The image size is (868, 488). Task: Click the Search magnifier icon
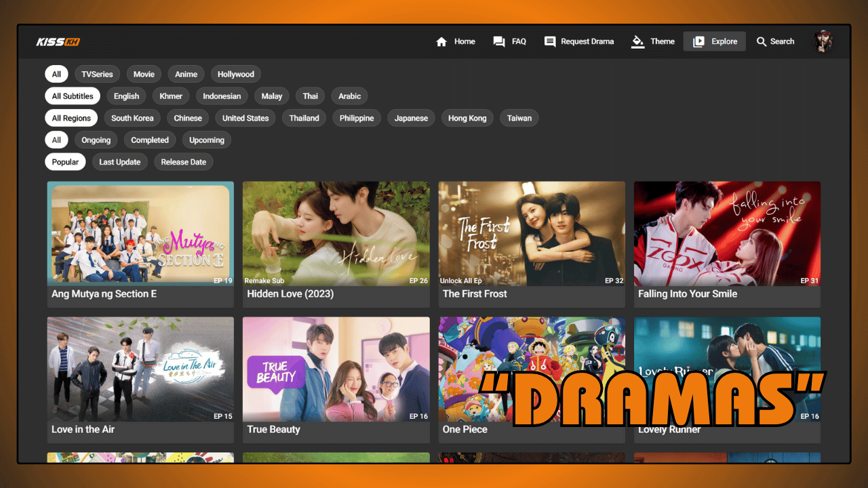tap(763, 41)
